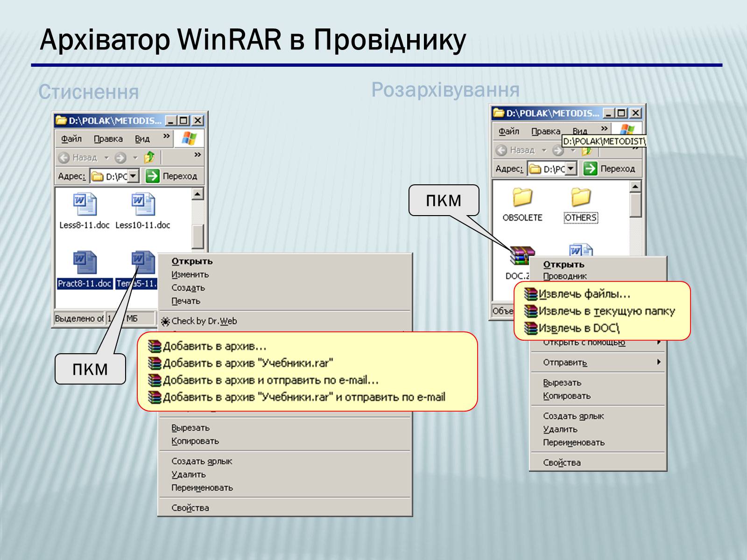Click scrollbar up arrow in right window
Image resolution: width=747 pixels, height=560 pixels.
click(x=635, y=187)
